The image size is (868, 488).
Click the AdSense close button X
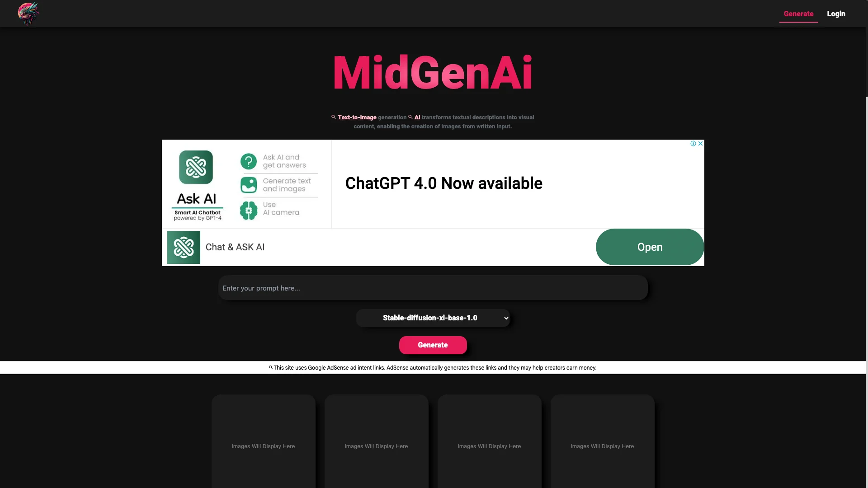(700, 144)
